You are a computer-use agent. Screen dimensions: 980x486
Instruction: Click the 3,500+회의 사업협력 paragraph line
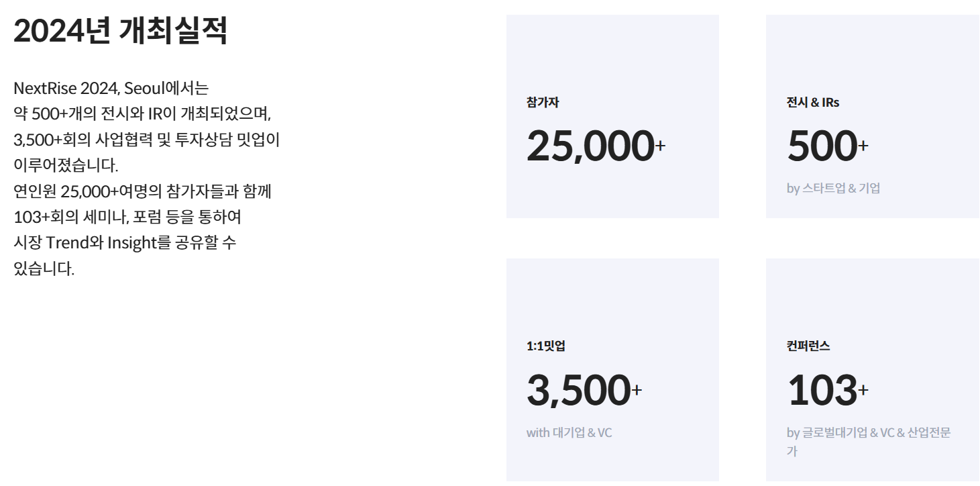point(146,140)
